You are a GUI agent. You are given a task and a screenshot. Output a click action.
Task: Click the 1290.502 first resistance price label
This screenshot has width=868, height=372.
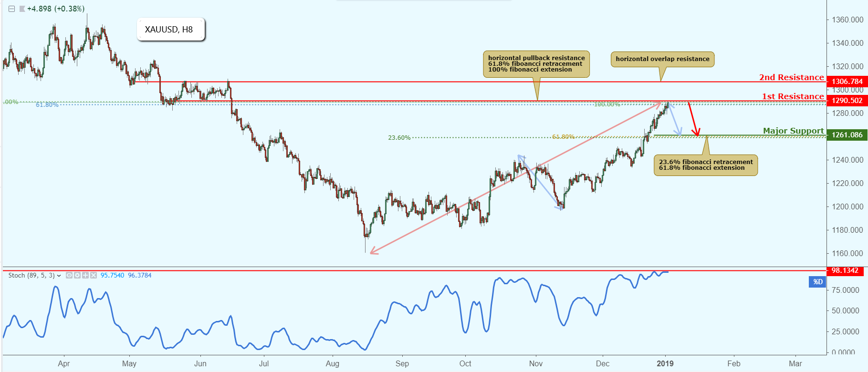pyautogui.click(x=847, y=101)
